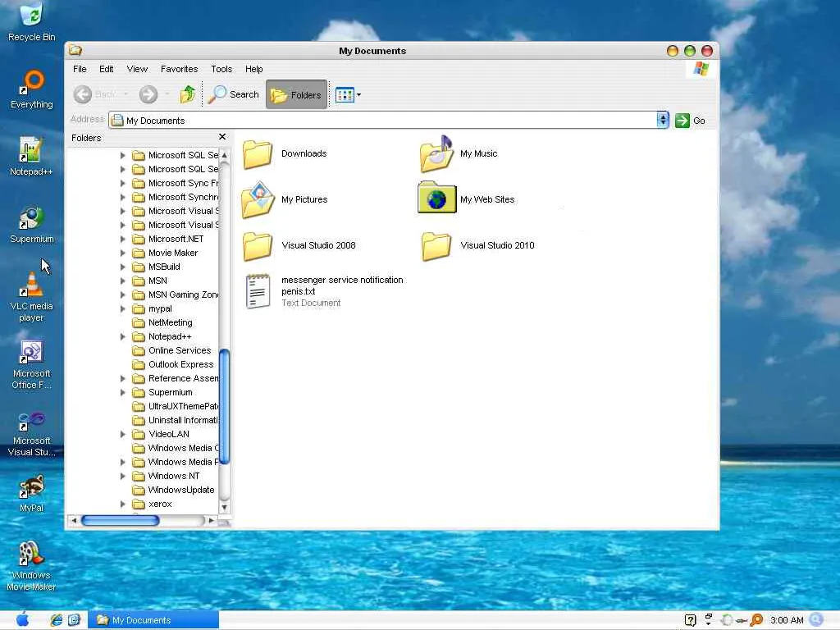
Task: Expand the Notepad++ tree node
Action: tap(123, 336)
